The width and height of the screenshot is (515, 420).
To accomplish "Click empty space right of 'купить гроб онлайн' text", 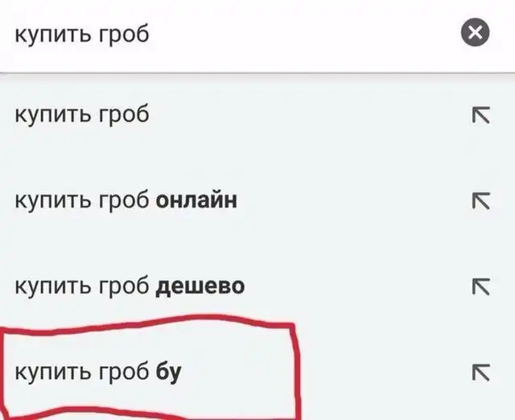I will [x=353, y=200].
